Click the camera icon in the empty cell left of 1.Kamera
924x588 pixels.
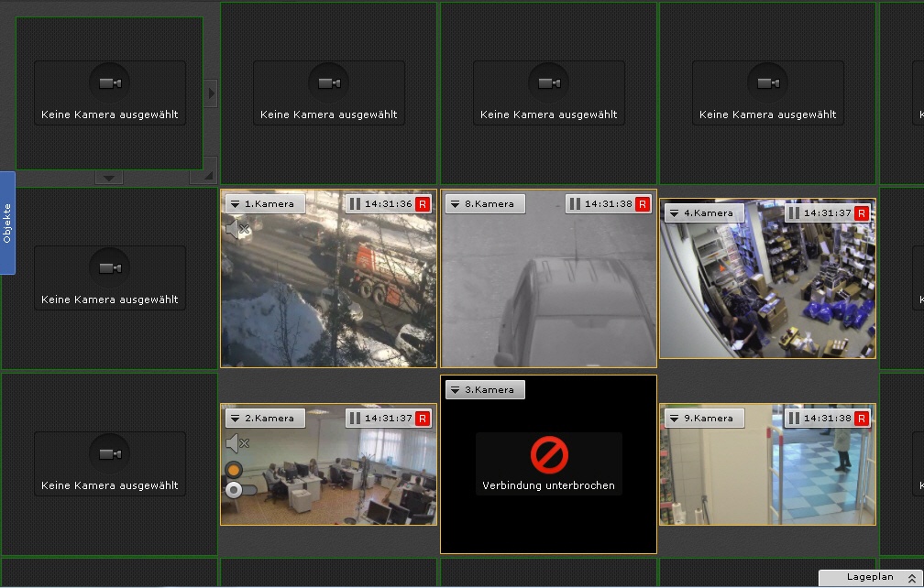[x=110, y=267]
